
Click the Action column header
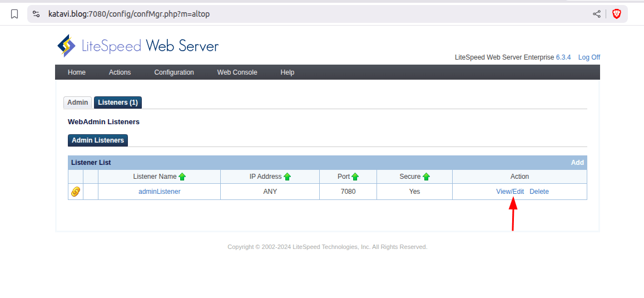[x=519, y=177]
